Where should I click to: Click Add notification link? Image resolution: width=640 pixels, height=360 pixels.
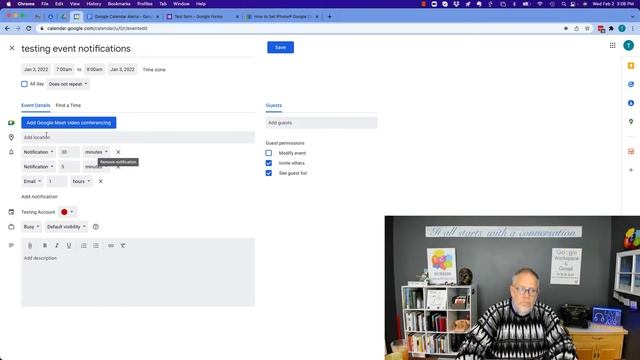click(x=39, y=197)
